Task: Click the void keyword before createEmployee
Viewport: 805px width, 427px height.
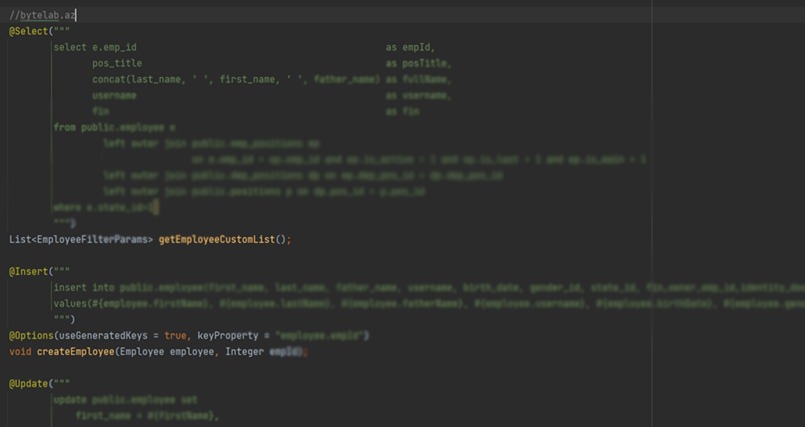Action: (20, 351)
